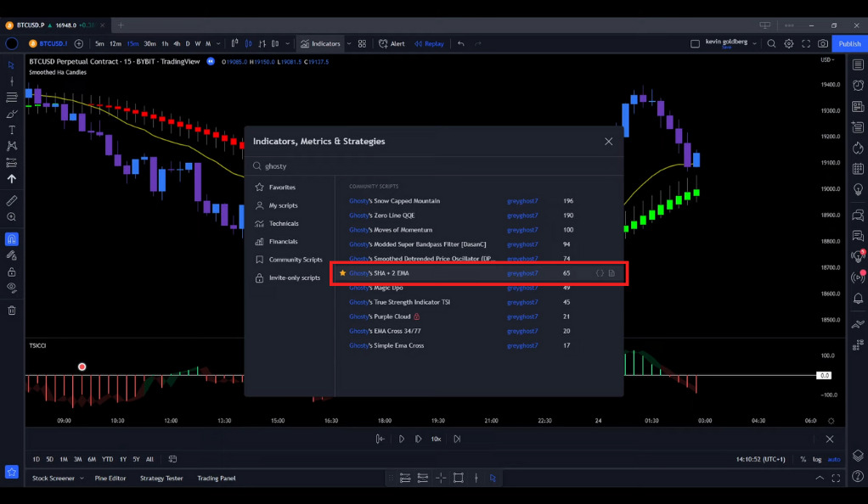This screenshot has height=504, width=868.
Task: Toggle auto scale
Action: (834, 459)
